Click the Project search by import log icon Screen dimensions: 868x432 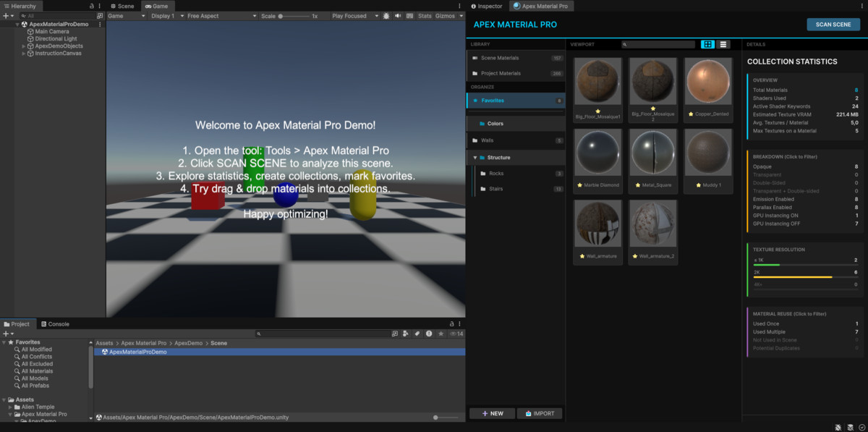tap(429, 334)
